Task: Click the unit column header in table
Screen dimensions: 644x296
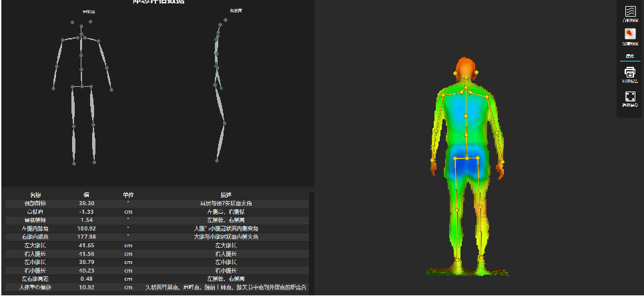Action: point(128,195)
